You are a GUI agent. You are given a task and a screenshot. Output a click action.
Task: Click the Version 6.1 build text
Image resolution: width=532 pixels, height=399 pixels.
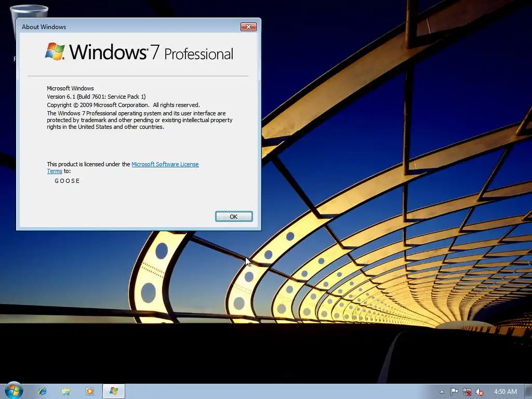[96, 97]
